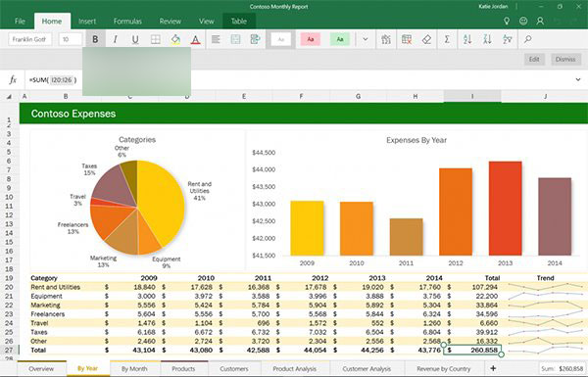Click the Trend column header cell
The width and height of the screenshot is (588, 377).
click(x=545, y=278)
